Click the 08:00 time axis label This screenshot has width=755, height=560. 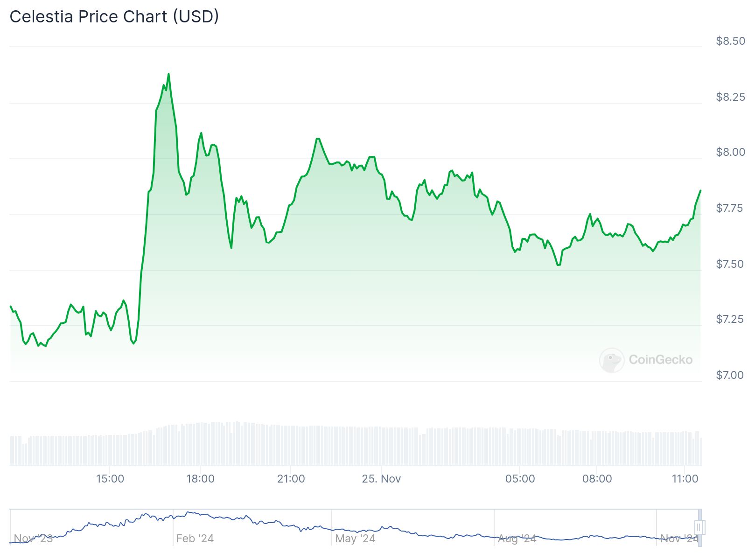click(x=597, y=479)
